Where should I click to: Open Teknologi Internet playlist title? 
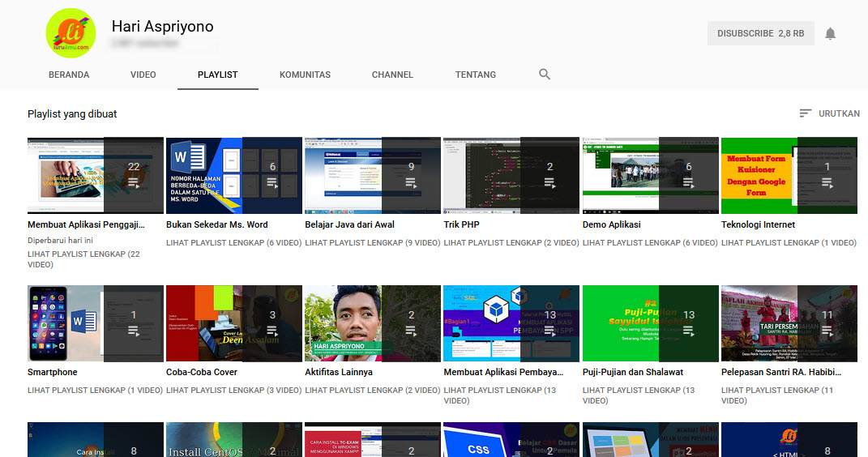758,224
